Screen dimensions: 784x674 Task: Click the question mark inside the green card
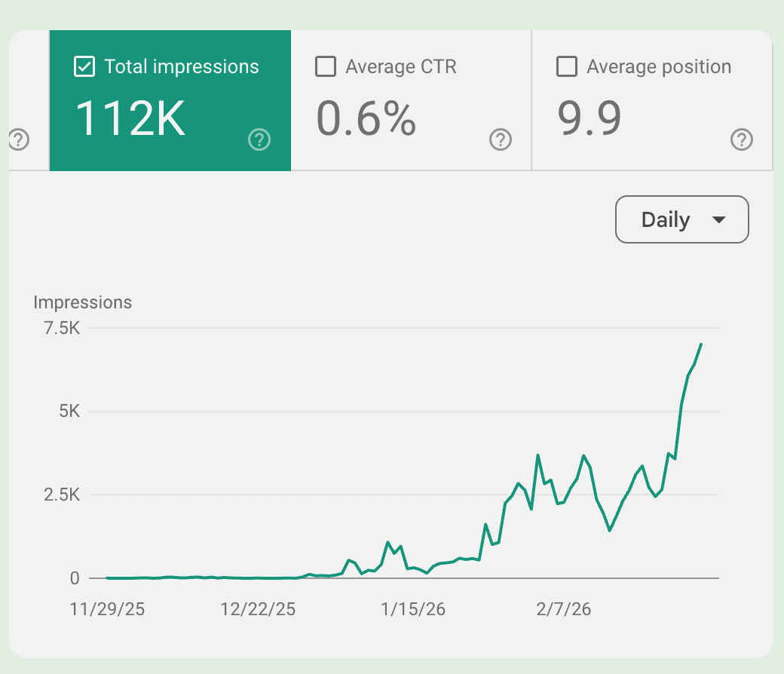259,139
